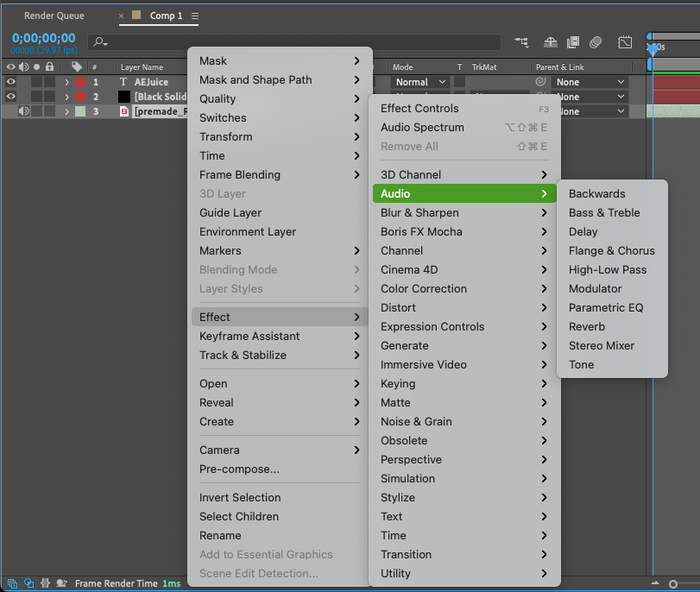Open Parent dropdown for AEJuice layer

tap(590, 82)
